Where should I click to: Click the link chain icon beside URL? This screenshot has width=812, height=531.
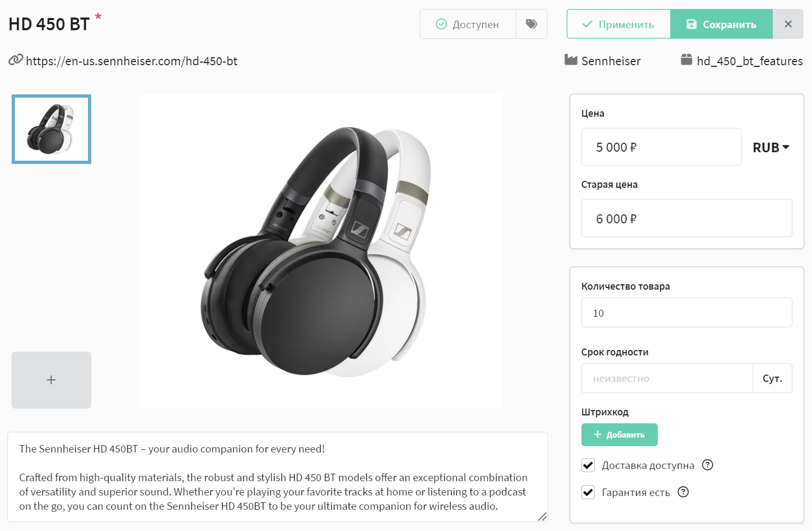click(x=15, y=60)
